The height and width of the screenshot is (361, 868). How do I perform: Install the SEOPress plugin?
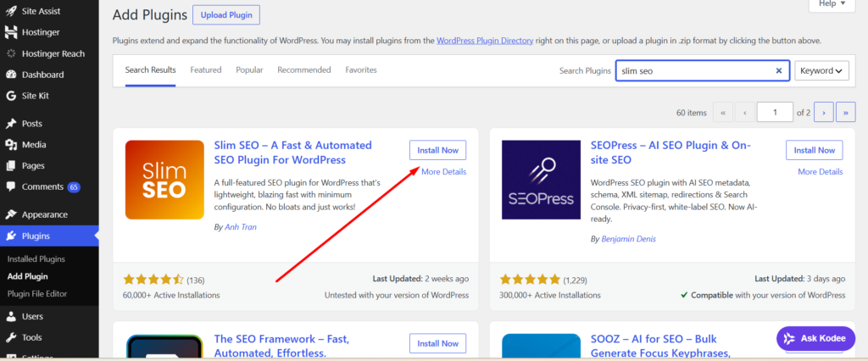[x=815, y=150]
